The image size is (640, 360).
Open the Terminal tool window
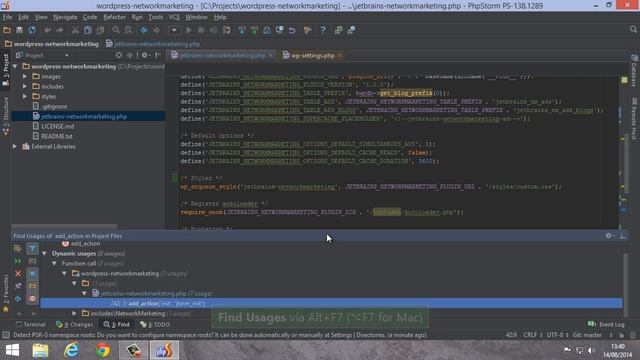point(31,324)
